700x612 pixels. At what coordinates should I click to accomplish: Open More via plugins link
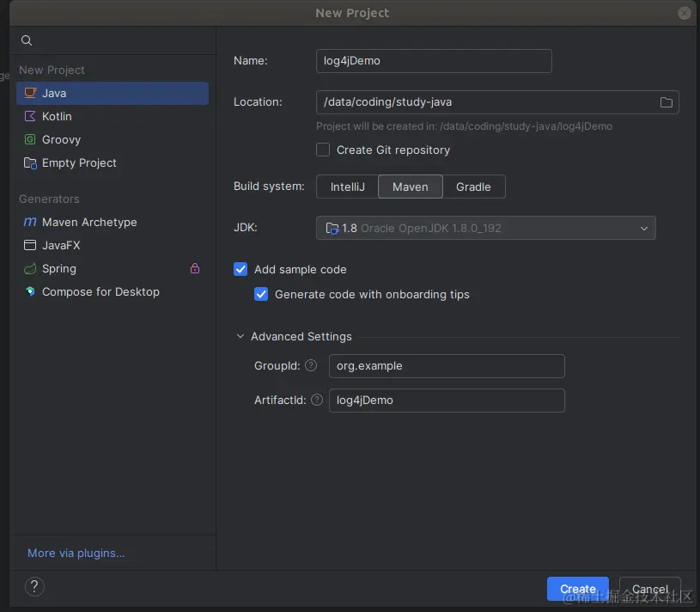[x=76, y=553]
